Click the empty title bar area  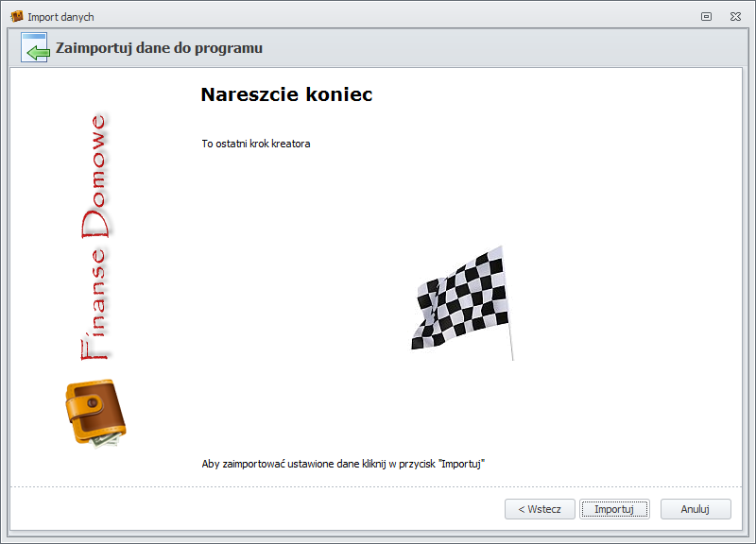[378, 16]
